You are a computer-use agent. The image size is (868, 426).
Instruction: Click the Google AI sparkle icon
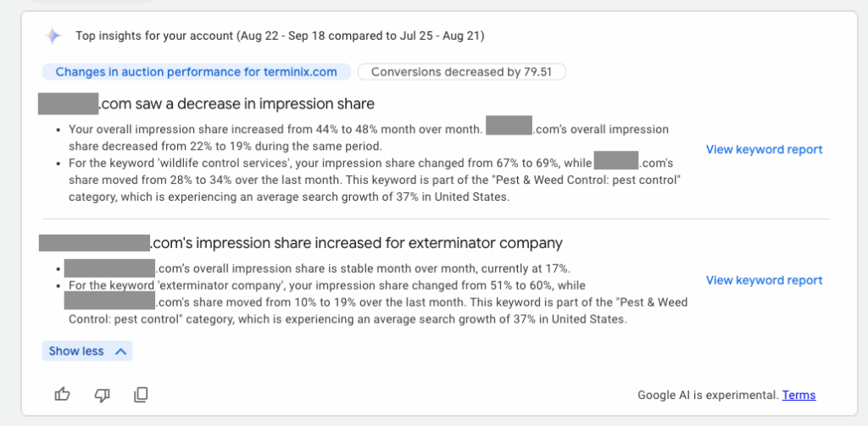pos(53,36)
